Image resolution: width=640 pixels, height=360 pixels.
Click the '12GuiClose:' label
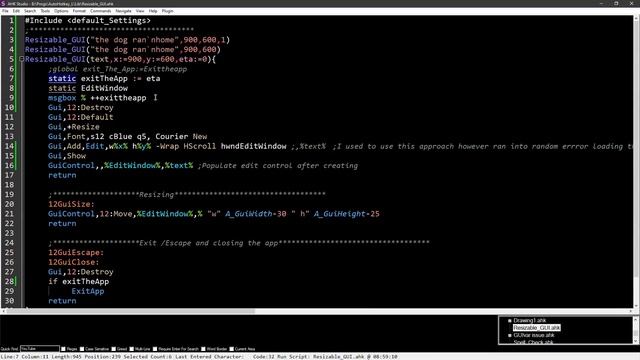[73, 262]
